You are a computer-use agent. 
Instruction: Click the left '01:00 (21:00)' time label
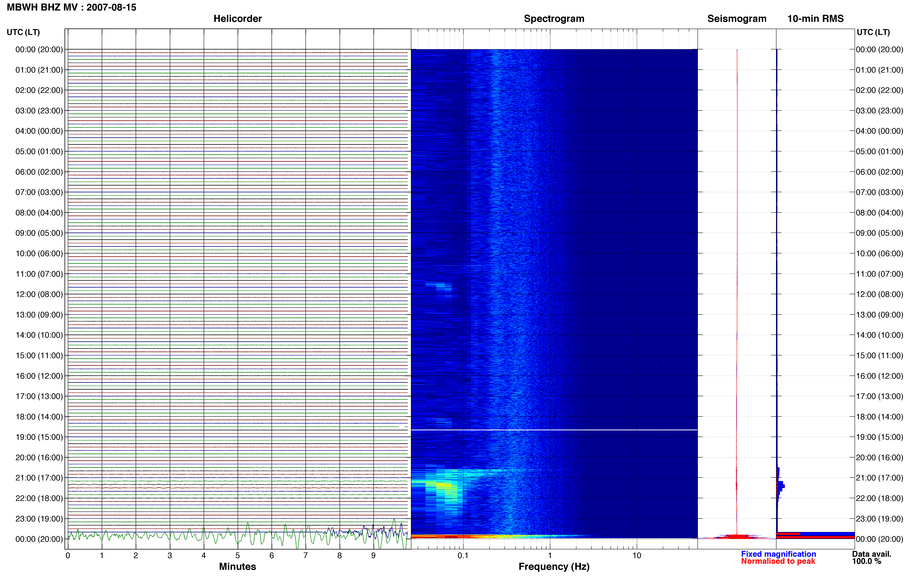pos(39,70)
